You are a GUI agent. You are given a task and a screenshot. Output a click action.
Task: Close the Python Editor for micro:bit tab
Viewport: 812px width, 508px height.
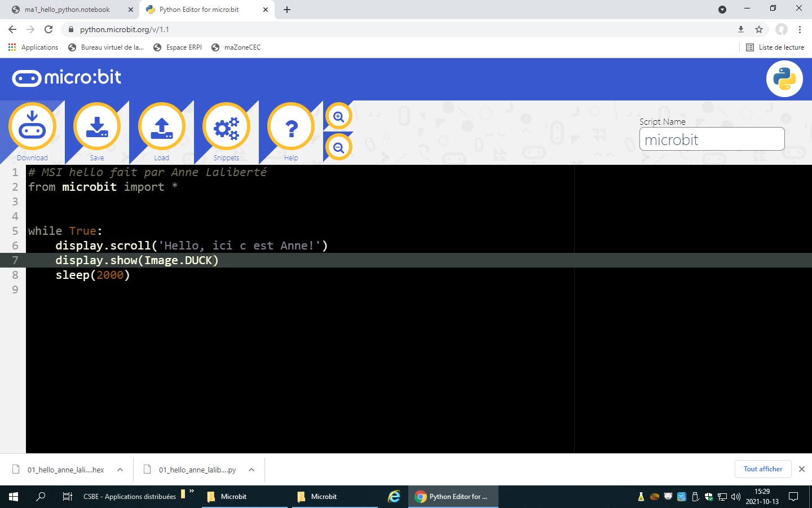point(266,10)
